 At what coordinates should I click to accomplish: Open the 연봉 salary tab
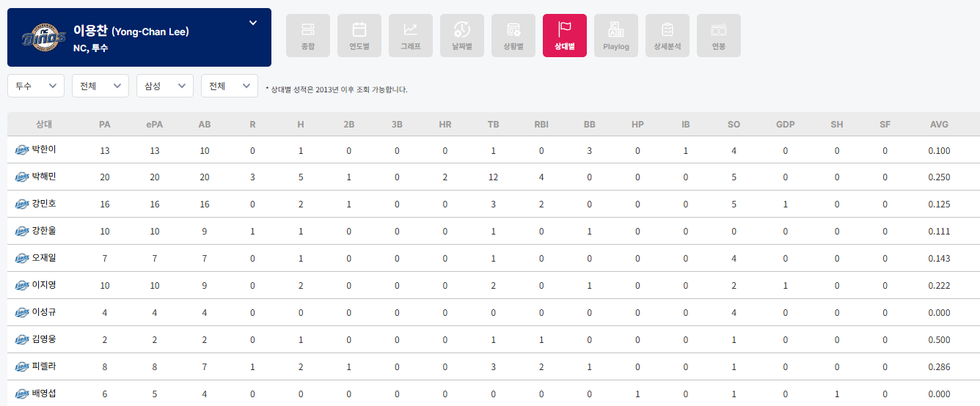(x=719, y=35)
